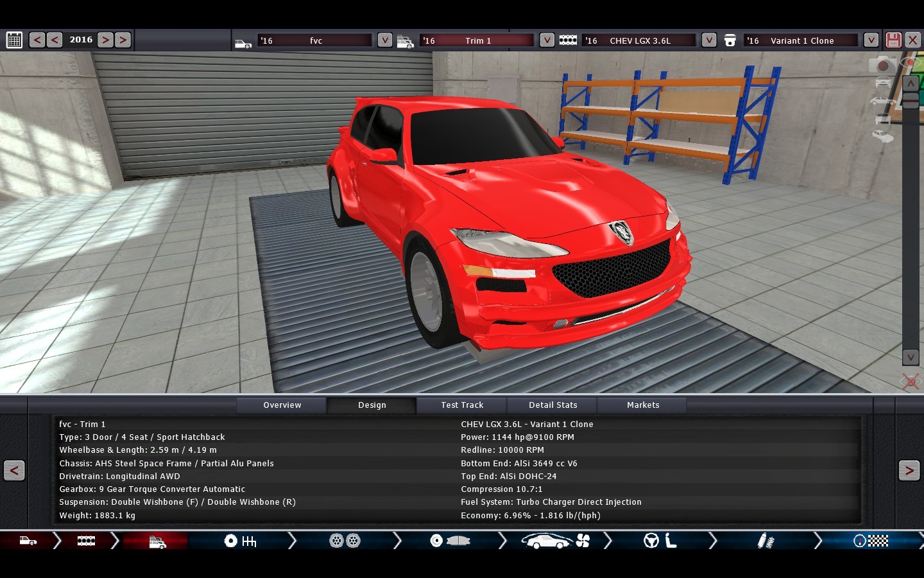Go to next page with right arrow
Screen dimensions: 924x578
tap(909, 471)
